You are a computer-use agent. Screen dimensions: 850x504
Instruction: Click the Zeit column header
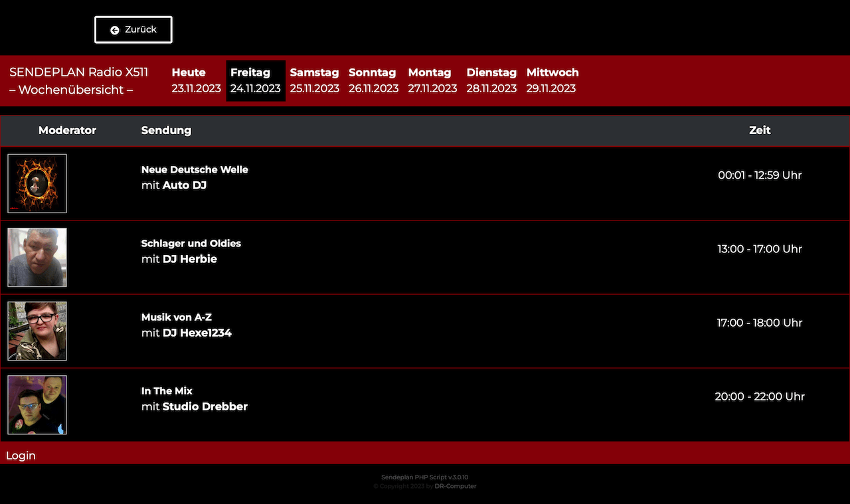pos(760,130)
